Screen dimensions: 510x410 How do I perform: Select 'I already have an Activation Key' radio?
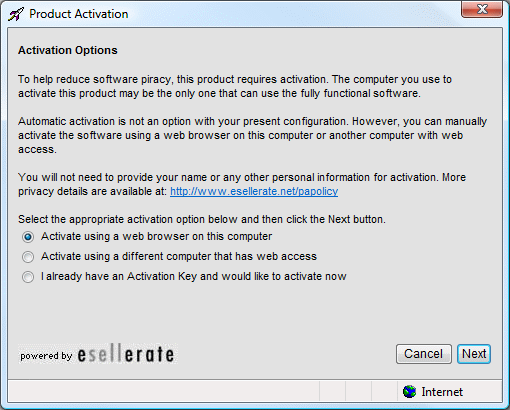pyautogui.click(x=28, y=277)
